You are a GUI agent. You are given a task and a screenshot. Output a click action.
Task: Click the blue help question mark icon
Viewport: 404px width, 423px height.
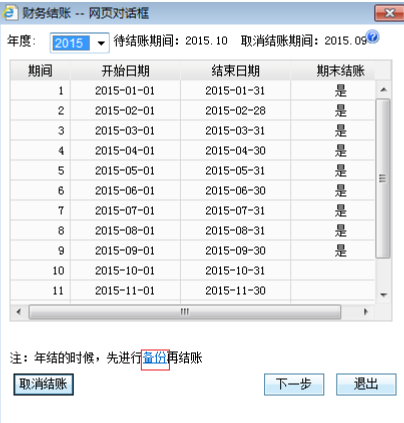pyautogui.click(x=373, y=36)
